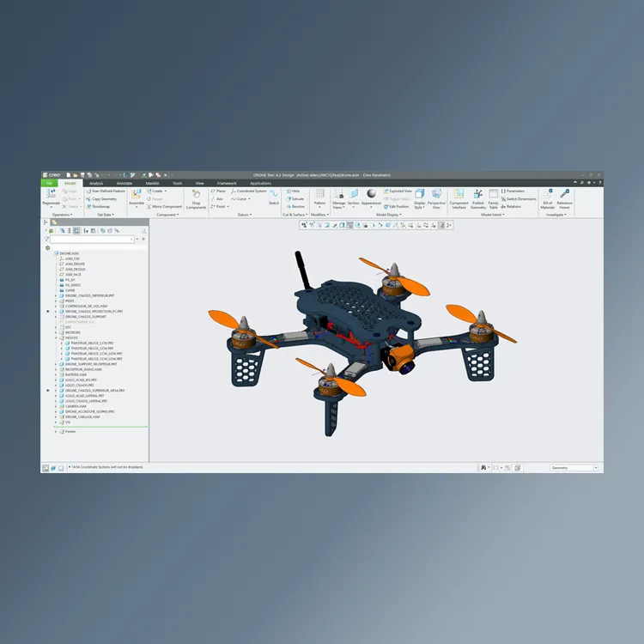This screenshot has width=644, height=644.
Task: Switch to the Manikin tab
Action: [x=152, y=183]
